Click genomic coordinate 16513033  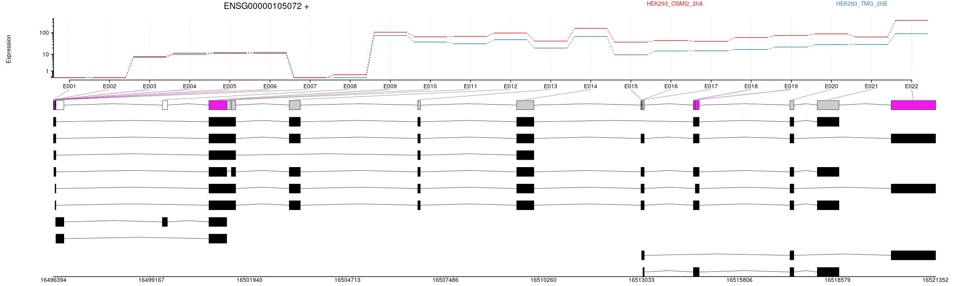(x=641, y=280)
